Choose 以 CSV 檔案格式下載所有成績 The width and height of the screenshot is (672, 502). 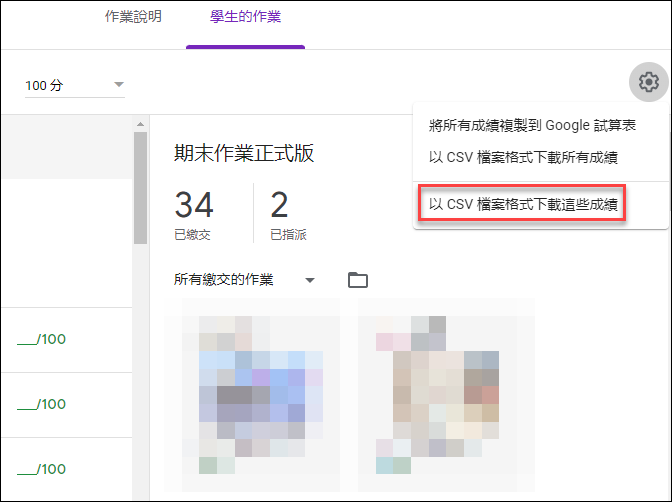click(x=523, y=157)
